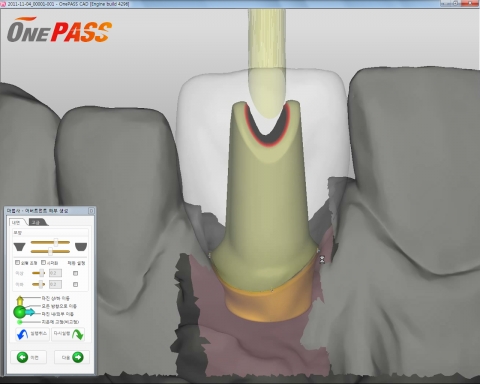Click the cyan right arrow margin handle
This screenshot has height=384, width=480.
(30, 312)
